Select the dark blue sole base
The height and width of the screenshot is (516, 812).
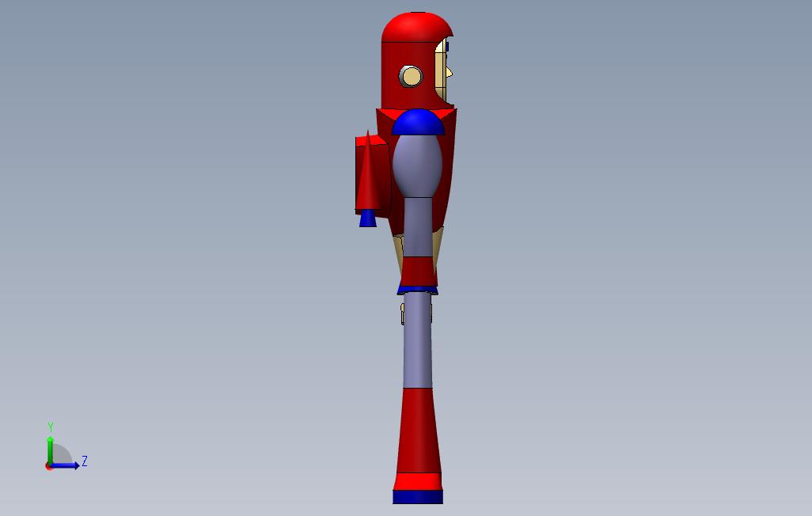[x=418, y=497]
